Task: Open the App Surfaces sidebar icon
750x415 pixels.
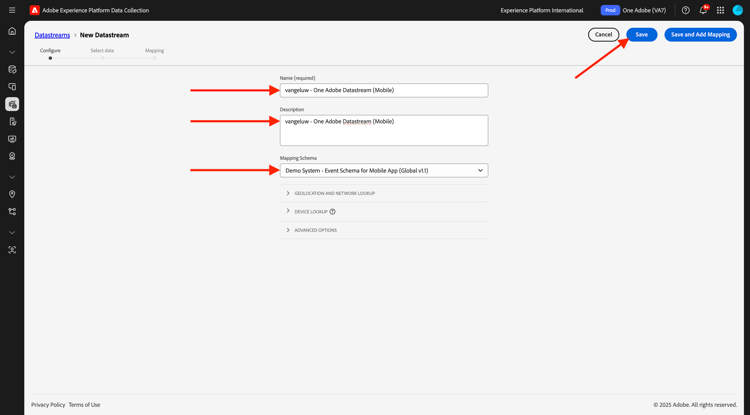Action: (12, 87)
